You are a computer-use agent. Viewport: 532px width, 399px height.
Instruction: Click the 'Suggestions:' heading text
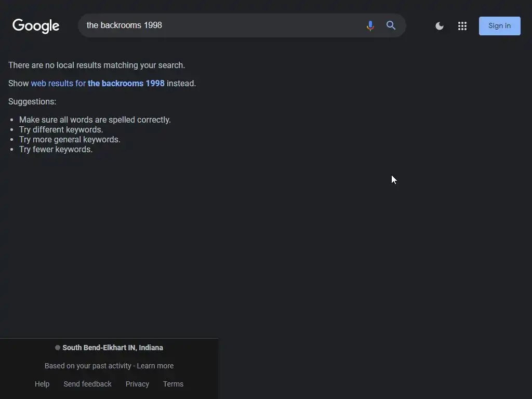coord(32,102)
